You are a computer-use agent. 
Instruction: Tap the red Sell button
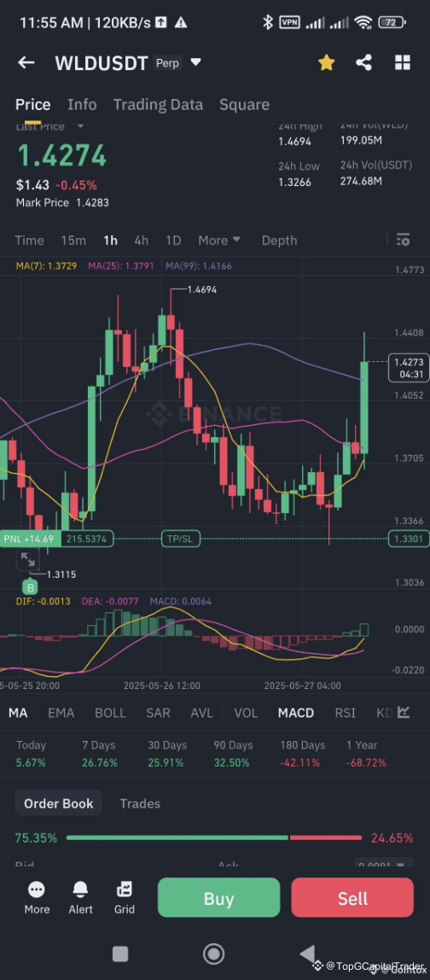tap(352, 898)
